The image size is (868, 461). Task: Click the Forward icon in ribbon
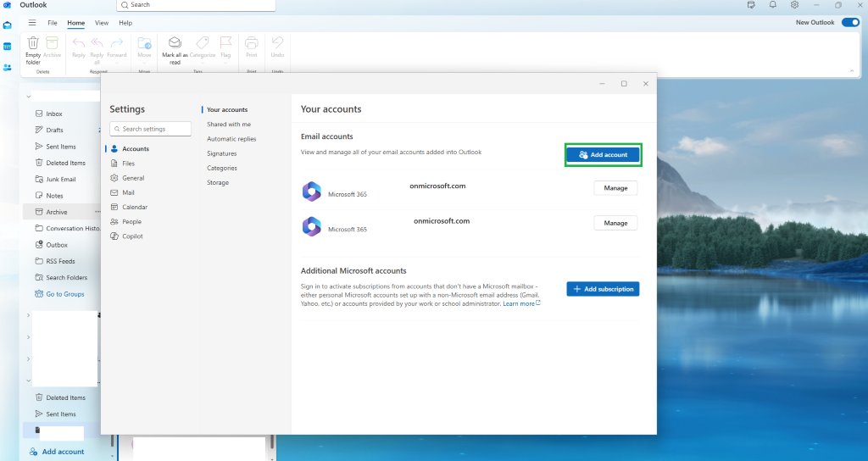tap(117, 43)
